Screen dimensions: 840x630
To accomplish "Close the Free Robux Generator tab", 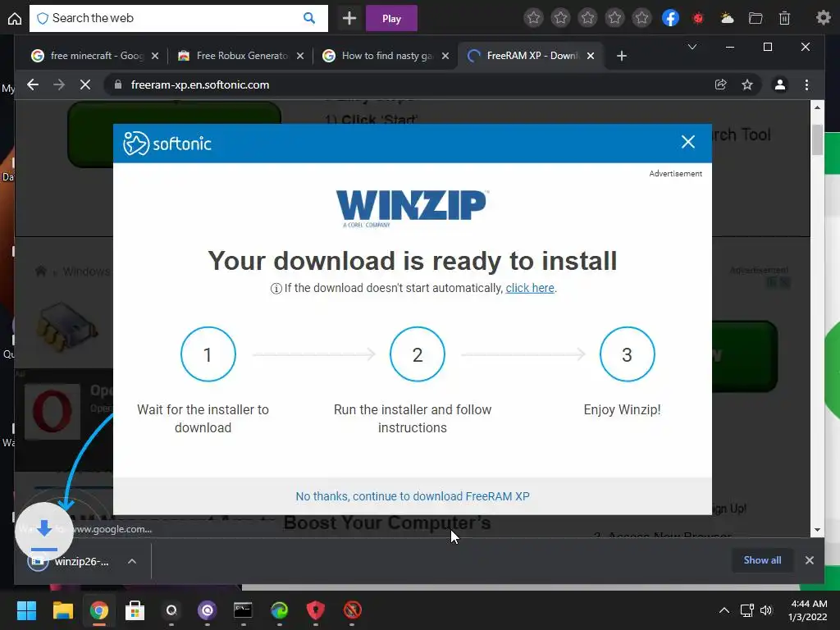I will 300,56.
